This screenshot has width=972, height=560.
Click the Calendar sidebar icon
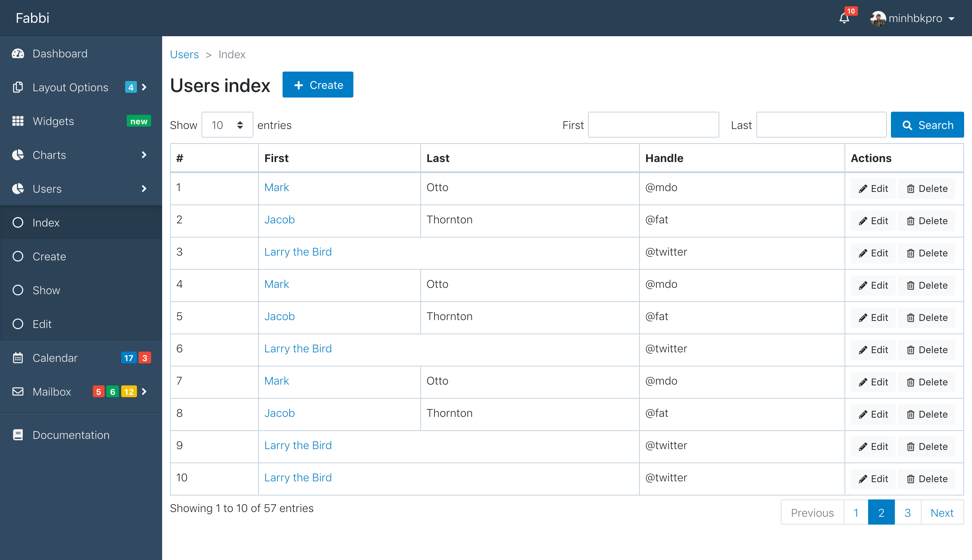18,358
